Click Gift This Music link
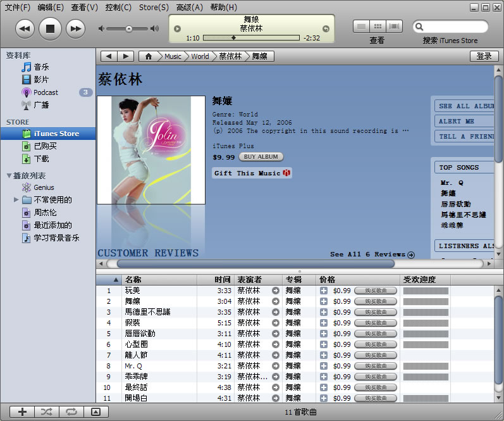 click(252, 173)
